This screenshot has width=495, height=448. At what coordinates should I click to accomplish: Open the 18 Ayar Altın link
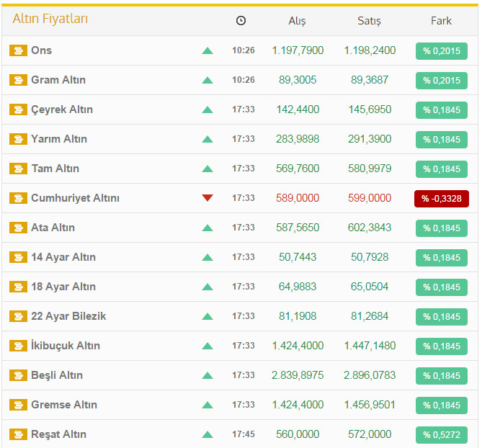[63, 287]
